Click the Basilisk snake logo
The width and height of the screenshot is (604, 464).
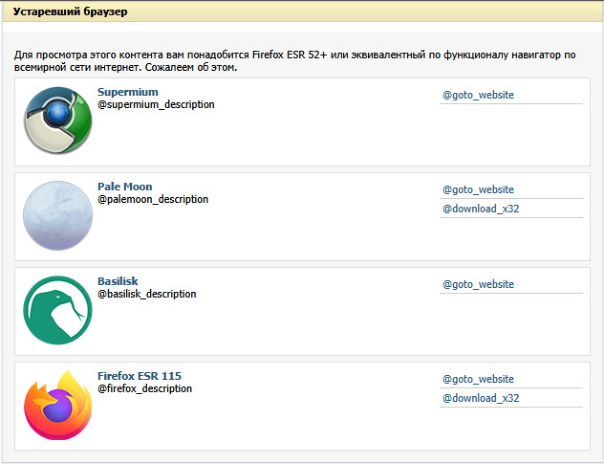58,310
